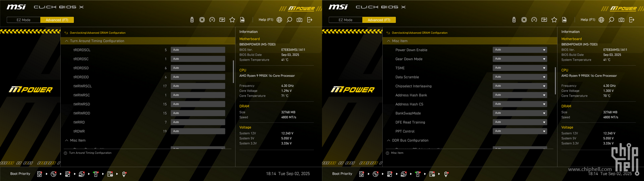This screenshot has width=644, height=181.
Task: Click camera screenshot icon in right BIOS screen
Action: pyautogui.click(x=622, y=20)
